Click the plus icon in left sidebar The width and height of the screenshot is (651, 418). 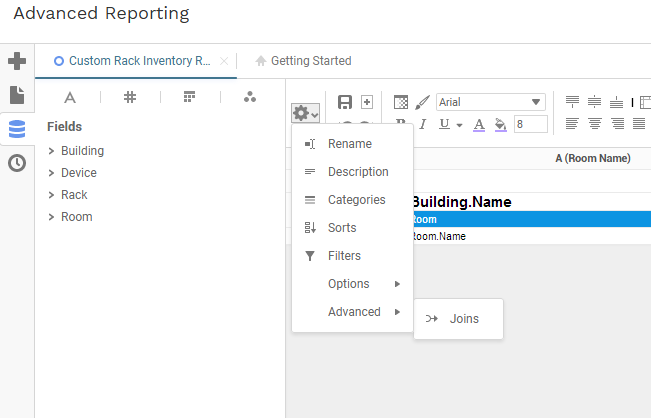[x=17, y=61]
